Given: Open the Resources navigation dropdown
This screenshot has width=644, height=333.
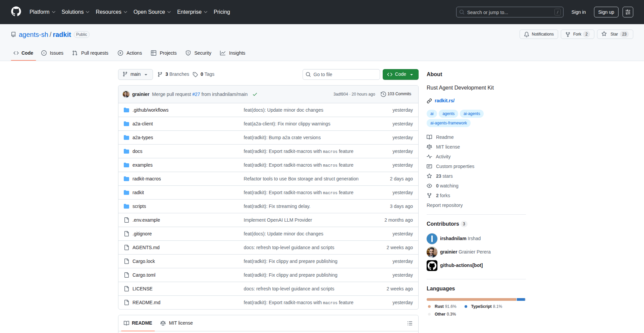Looking at the screenshot, I should tap(111, 12).
